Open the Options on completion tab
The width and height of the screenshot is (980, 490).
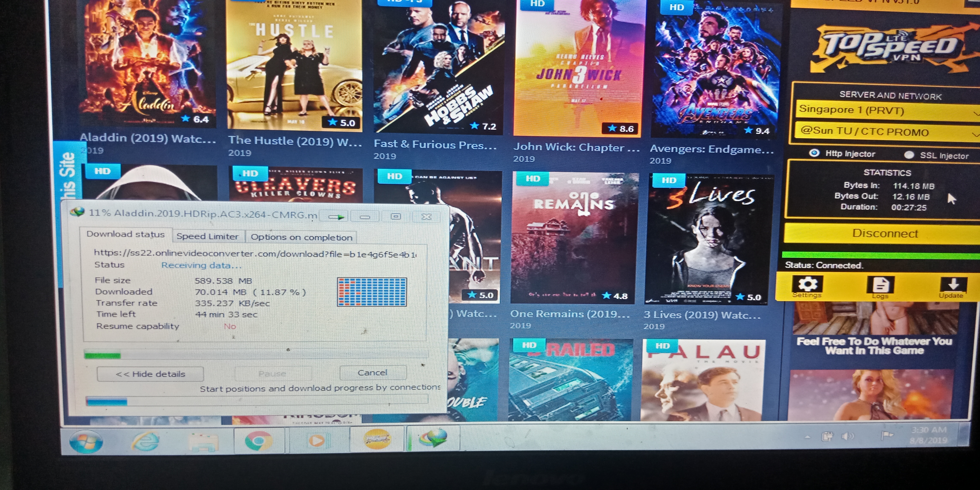tap(301, 237)
